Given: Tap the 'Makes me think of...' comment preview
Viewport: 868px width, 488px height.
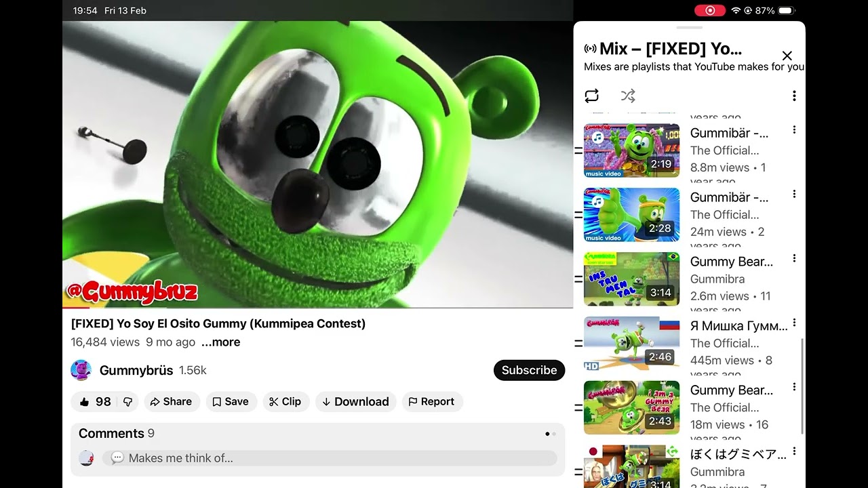Looking at the screenshot, I should 330,458.
